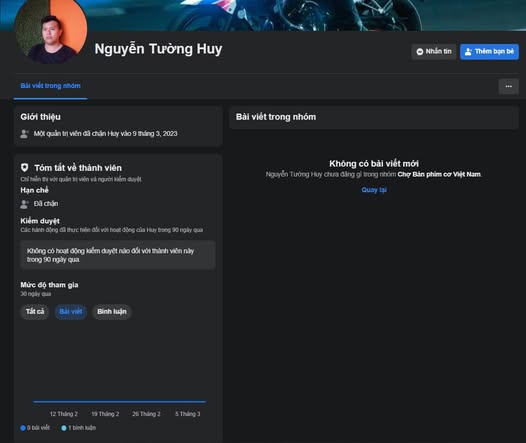
Task: Open the three-dots more options menu
Action: click(509, 87)
